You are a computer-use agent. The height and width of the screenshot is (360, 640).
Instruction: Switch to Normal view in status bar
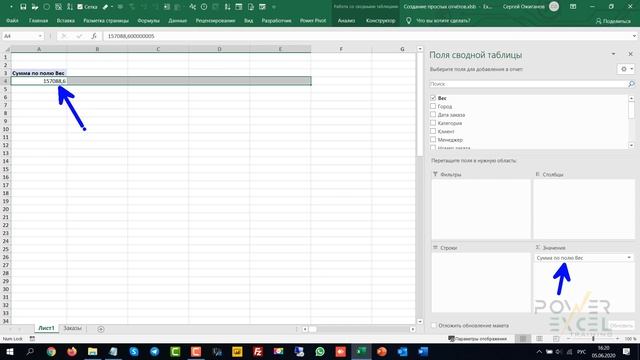click(522, 339)
